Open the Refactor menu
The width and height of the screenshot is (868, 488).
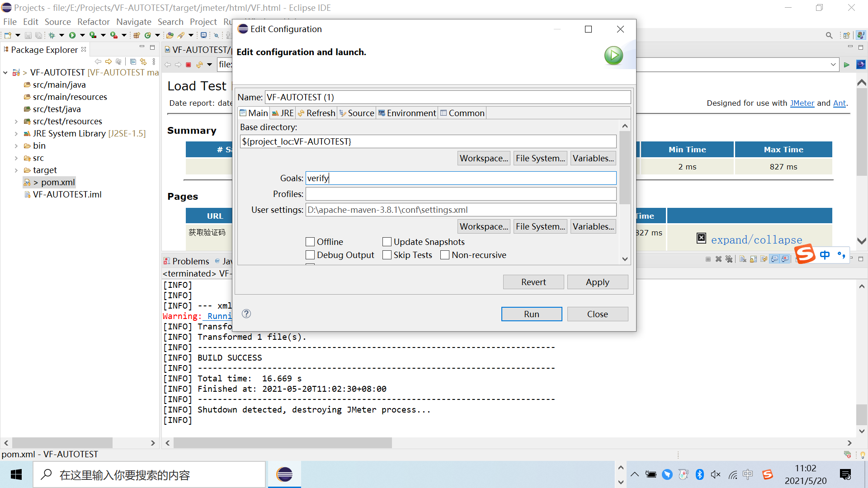click(x=93, y=22)
